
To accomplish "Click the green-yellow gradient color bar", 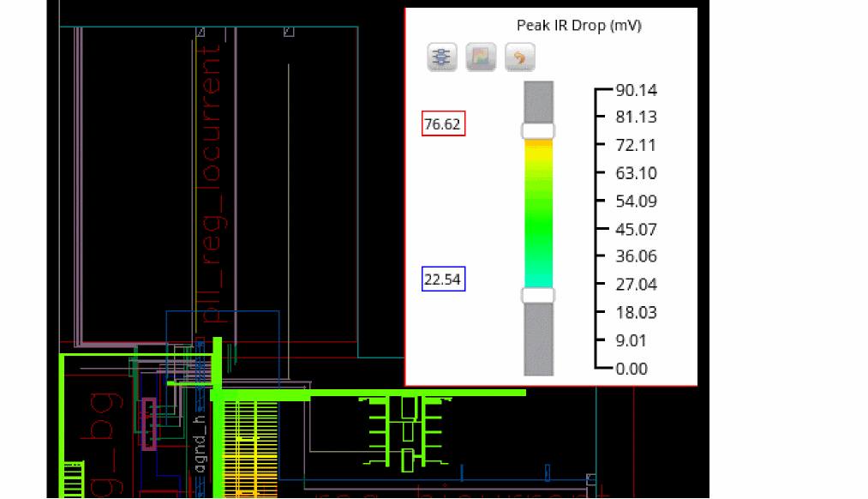I will 538,214.
